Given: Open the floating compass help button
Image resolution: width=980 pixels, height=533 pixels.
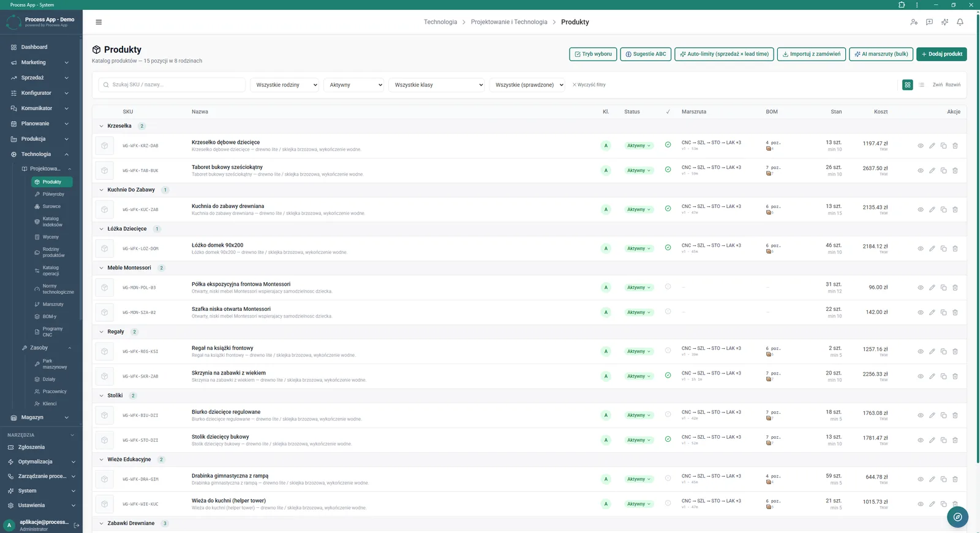Looking at the screenshot, I should pos(957,517).
